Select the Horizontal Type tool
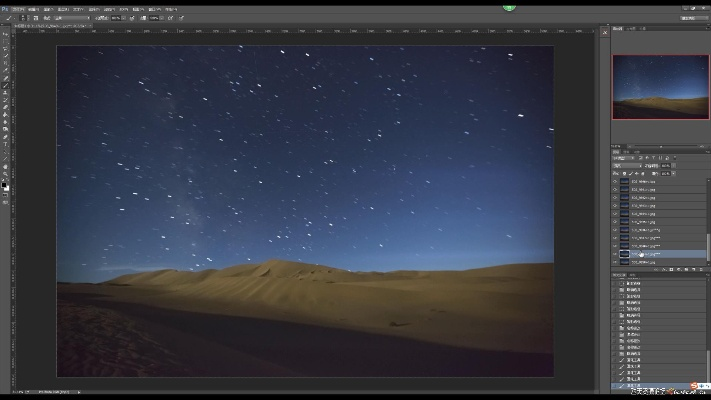Image resolution: width=711 pixels, height=400 pixels. (5, 144)
